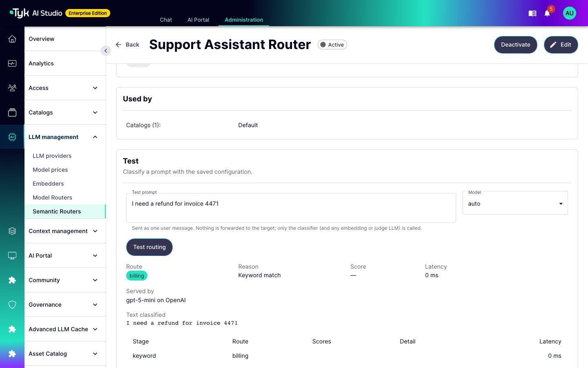Screen dimensions: 588x368
Task: Click the classified text 'I need a refund'
Action: point(182,323)
